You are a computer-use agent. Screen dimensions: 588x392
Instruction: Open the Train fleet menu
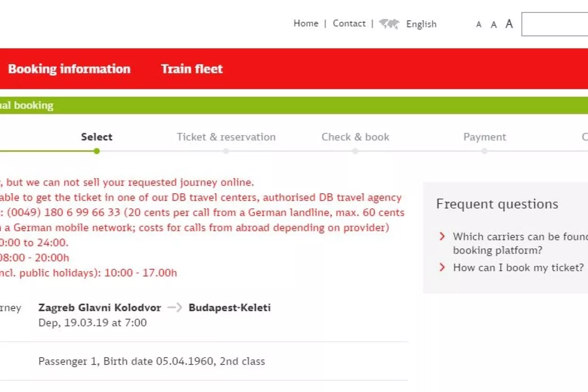(x=192, y=69)
